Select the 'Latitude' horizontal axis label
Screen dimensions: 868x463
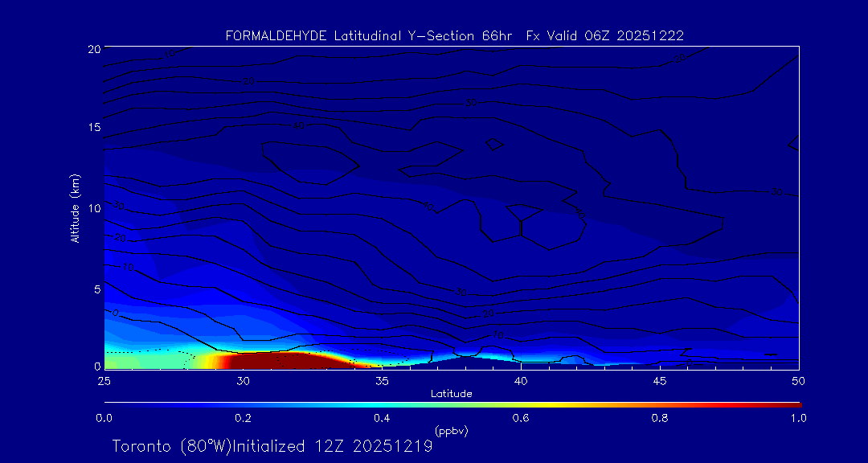(451, 394)
